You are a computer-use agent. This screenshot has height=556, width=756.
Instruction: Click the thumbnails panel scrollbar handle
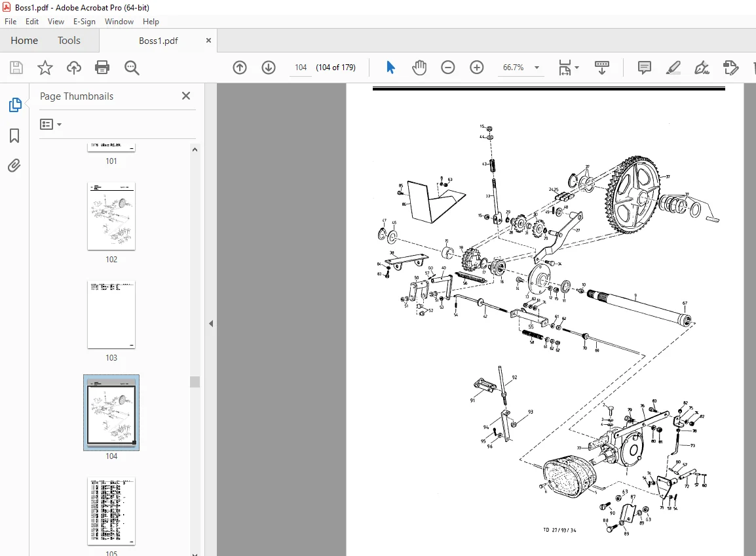point(195,382)
